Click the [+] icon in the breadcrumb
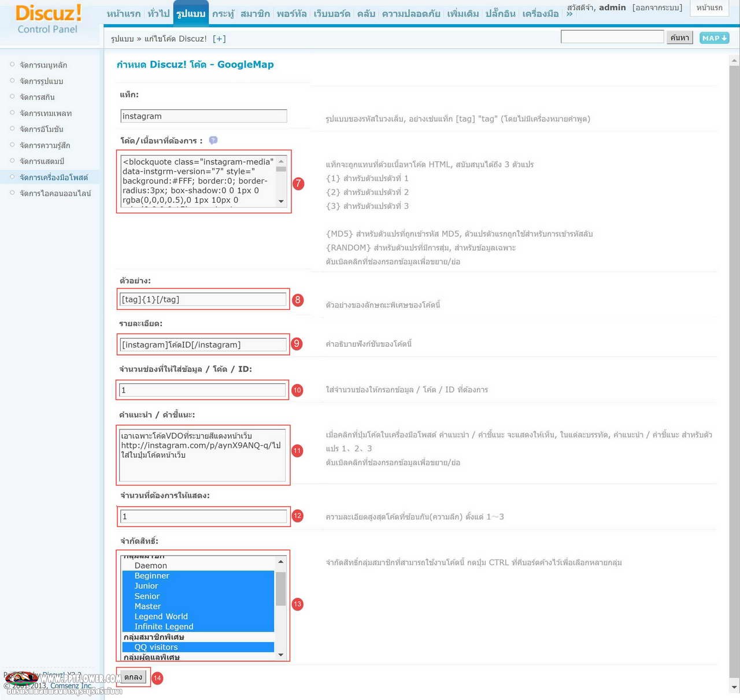Image resolution: width=740 pixels, height=700 pixels. point(219,39)
